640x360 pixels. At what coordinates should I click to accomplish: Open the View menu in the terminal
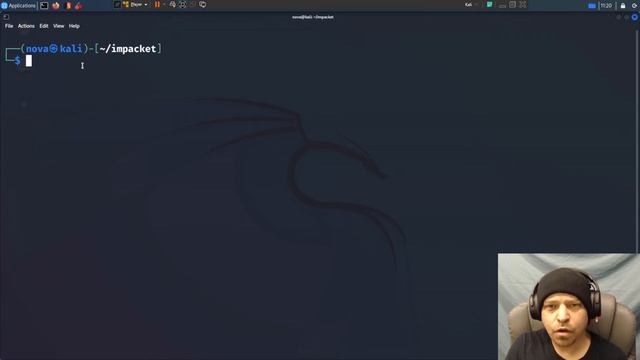click(58, 26)
